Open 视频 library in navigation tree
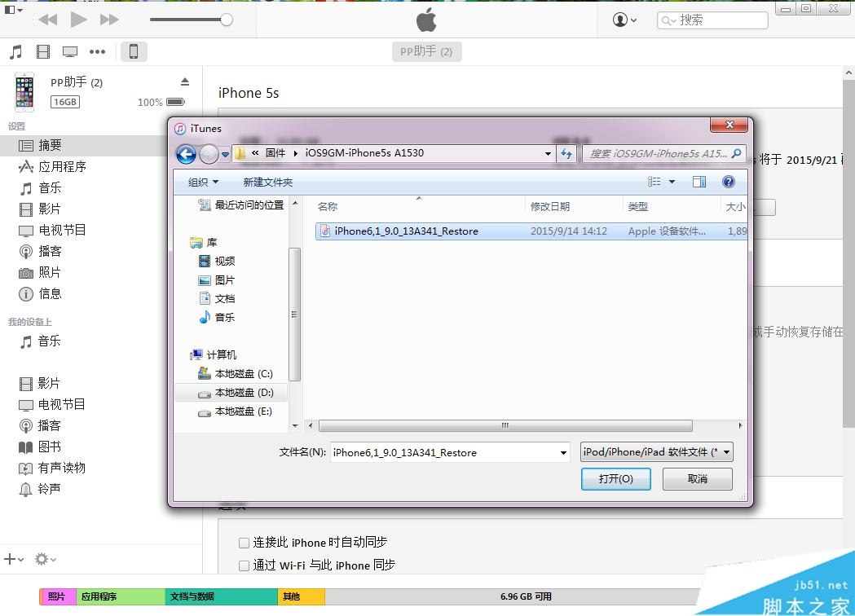Viewport: 855px width, 616px height. point(217,261)
